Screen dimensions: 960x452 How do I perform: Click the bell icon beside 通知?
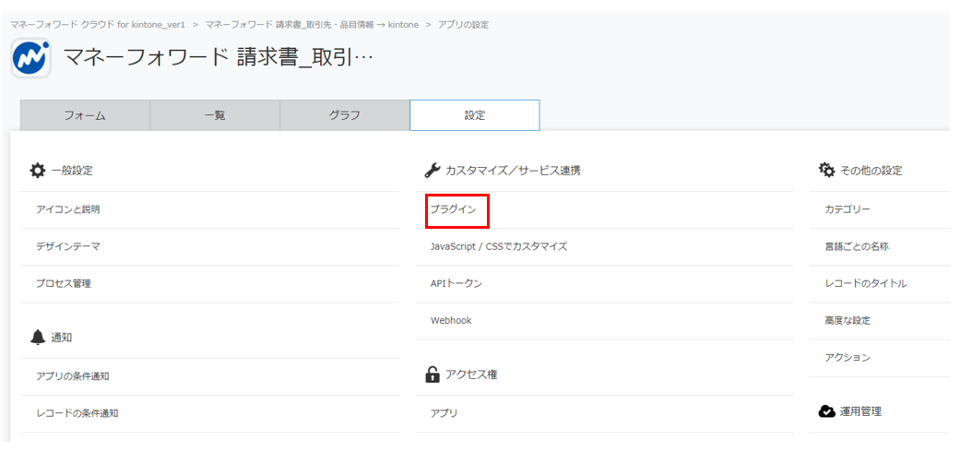(37, 337)
